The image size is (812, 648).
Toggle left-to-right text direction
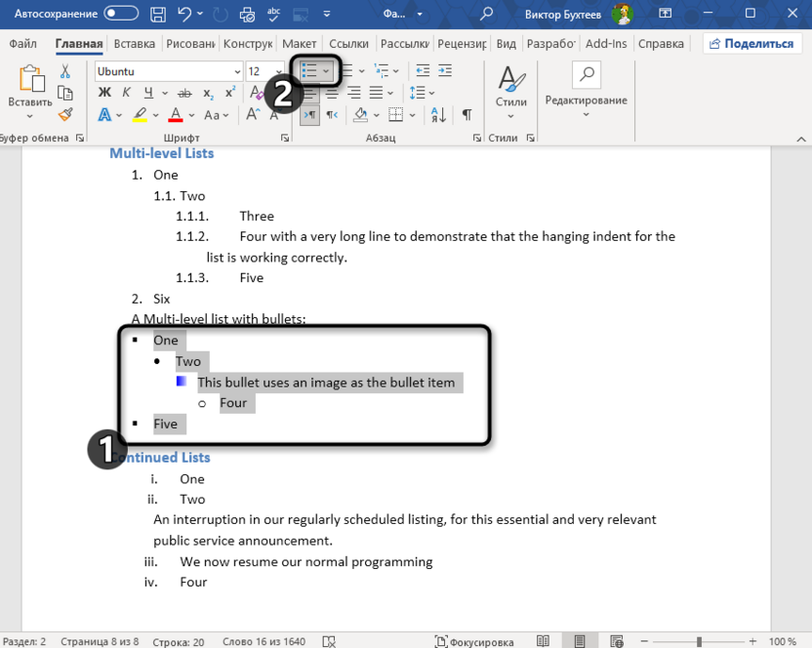tap(309, 115)
